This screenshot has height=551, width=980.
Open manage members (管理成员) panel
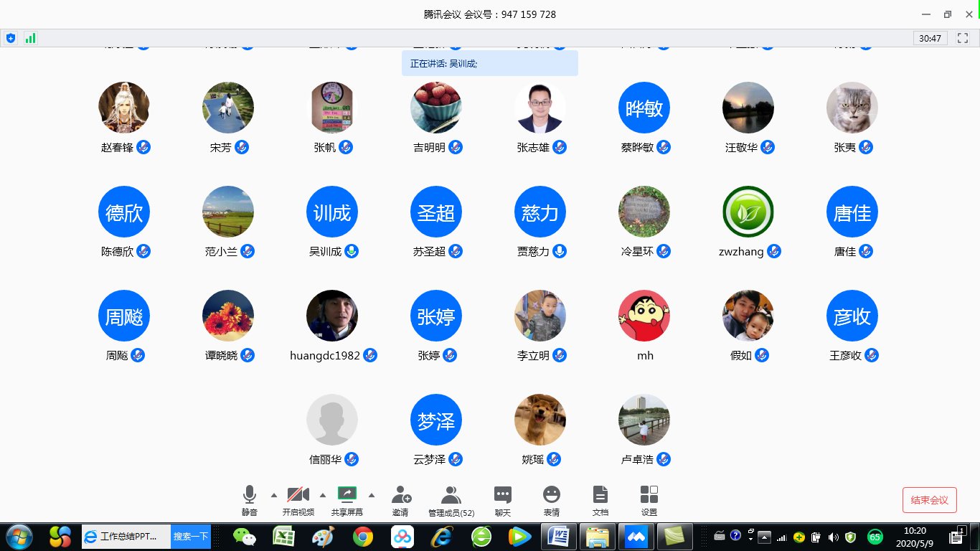[x=451, y=495]
